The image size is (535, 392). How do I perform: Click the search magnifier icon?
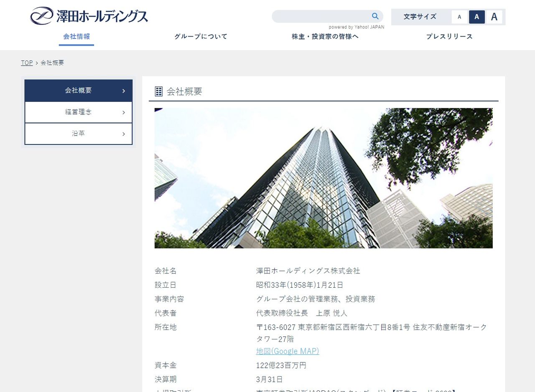(x=375, y=16)
